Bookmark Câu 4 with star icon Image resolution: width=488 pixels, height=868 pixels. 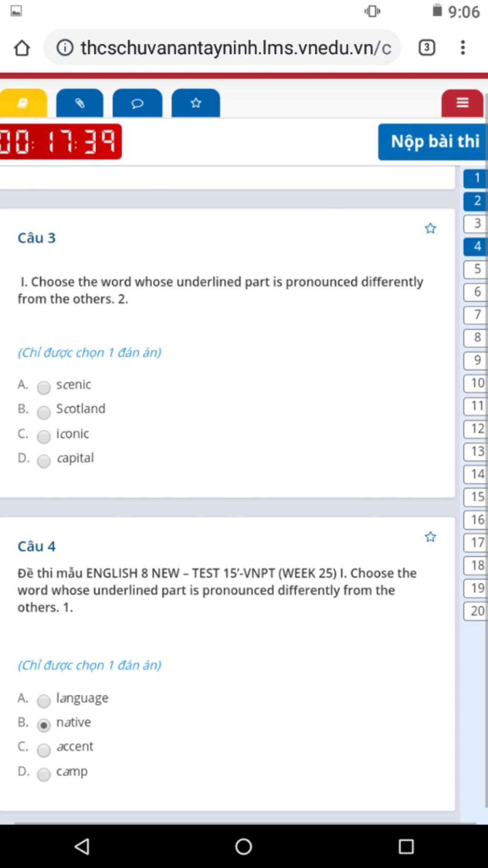(x=430, y=537)
